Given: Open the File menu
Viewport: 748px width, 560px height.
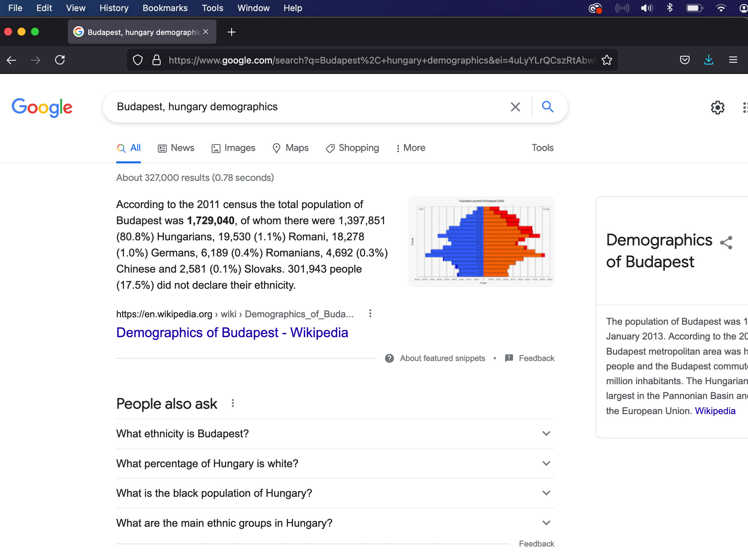Looking at the screenshot, I should click(x=15, y=8).
